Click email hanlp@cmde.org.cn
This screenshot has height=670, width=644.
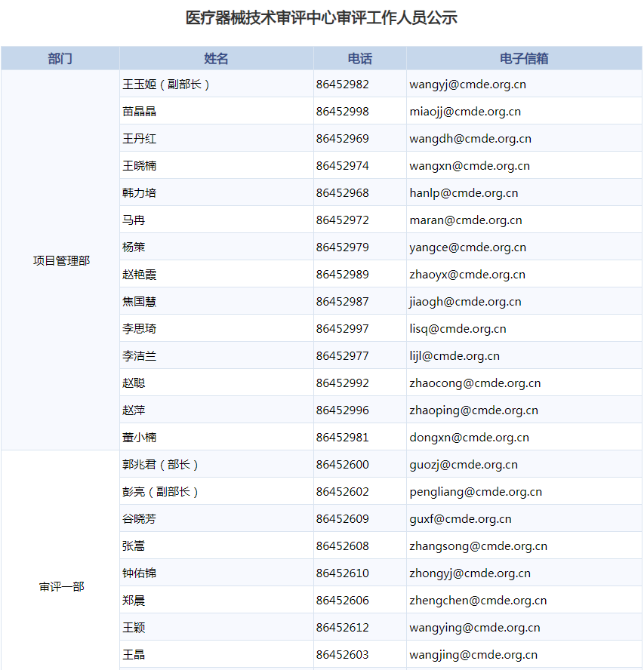pyautogui.click(x=464, y=194)
